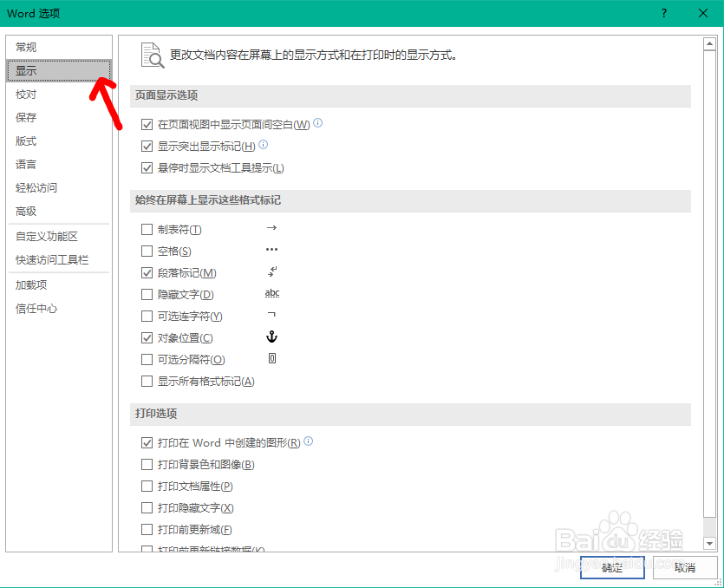Check 打印前更新域 option
The image size is (724, 588).
coord(147,530)
